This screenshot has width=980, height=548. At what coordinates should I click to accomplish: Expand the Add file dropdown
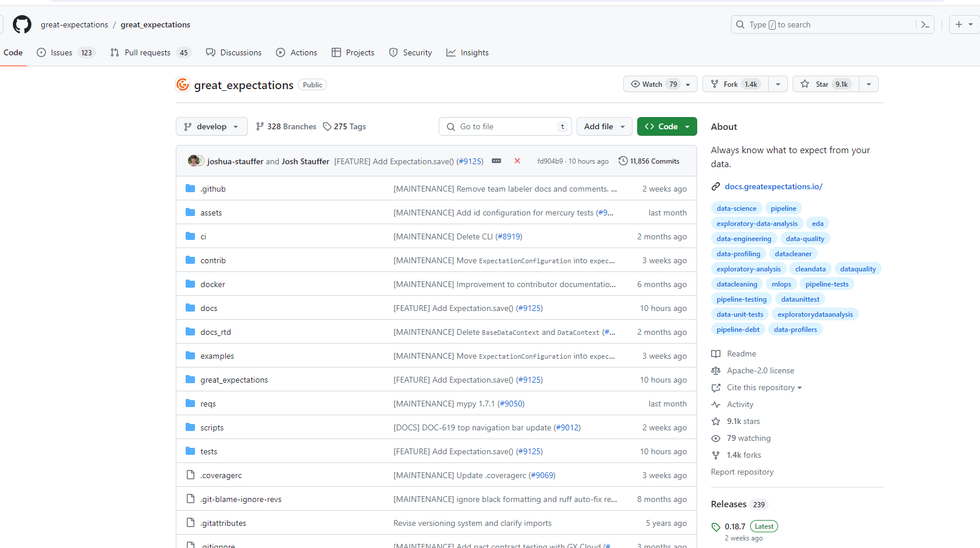tap(604, 126)
